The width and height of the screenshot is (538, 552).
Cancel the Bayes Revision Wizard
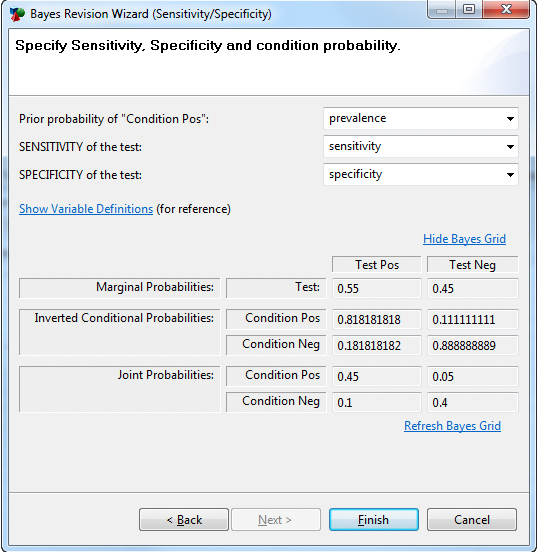coord(472,519)
